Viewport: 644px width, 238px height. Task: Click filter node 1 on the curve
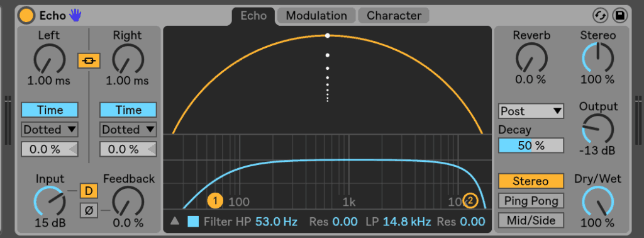pos(215,201)
